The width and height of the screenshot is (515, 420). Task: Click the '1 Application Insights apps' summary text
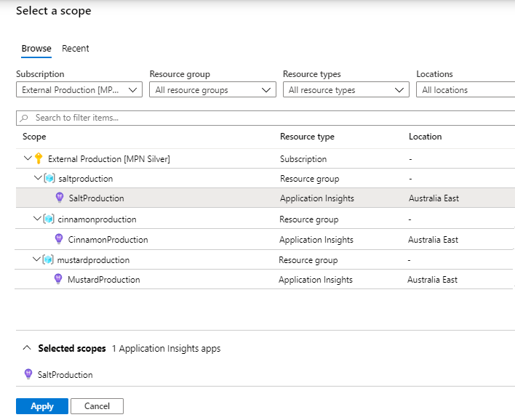(166, 349)
